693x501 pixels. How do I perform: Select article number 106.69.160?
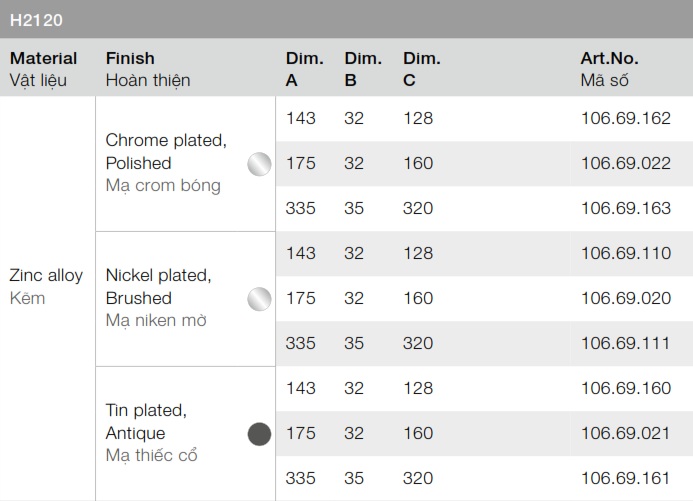coord(625,388)
